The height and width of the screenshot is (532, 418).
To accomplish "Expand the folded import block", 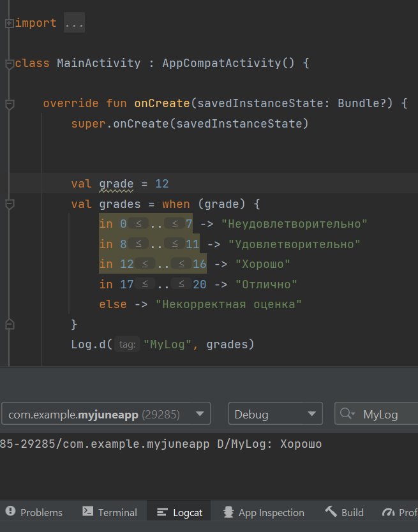I will (8, 24).
